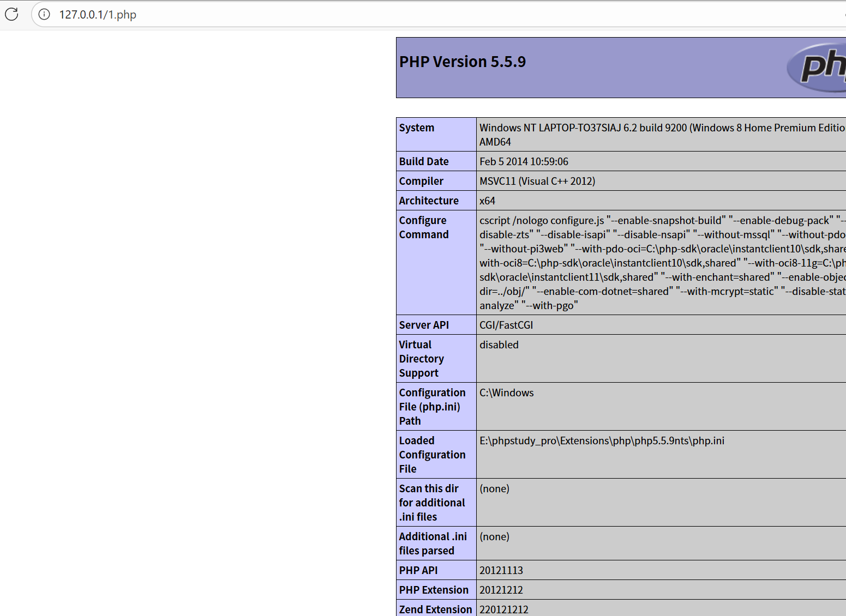
Task: Open the site information icon in address bar
Action: 44,14
